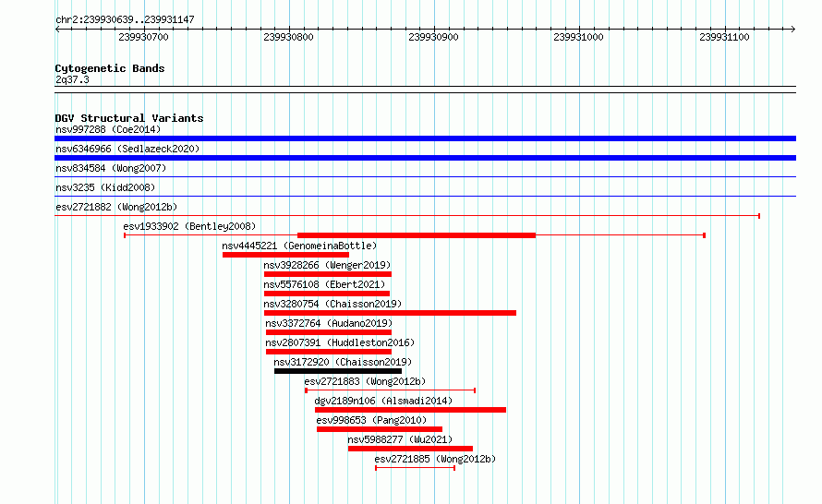Viewport: 822px width, 504px height.
Task: Select nsv4445221 (GenomeinaBottle) label
Action: click(x=299, y=246)
